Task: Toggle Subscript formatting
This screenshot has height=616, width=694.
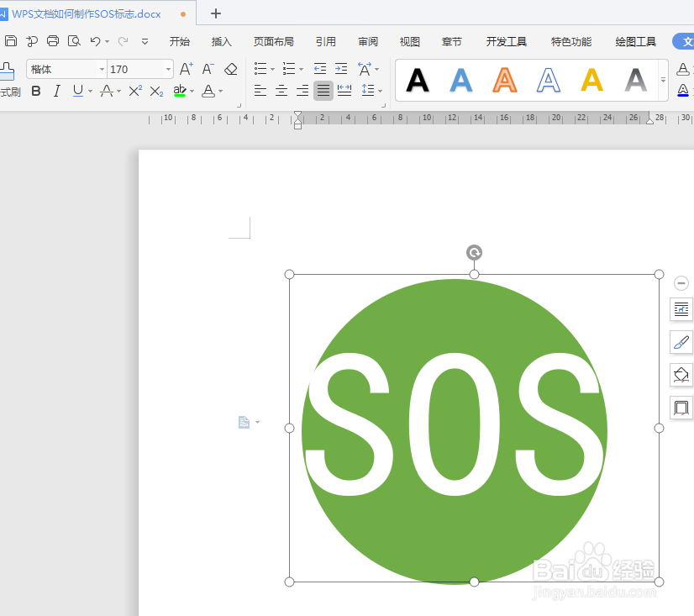Action: [x=156, y=92]
